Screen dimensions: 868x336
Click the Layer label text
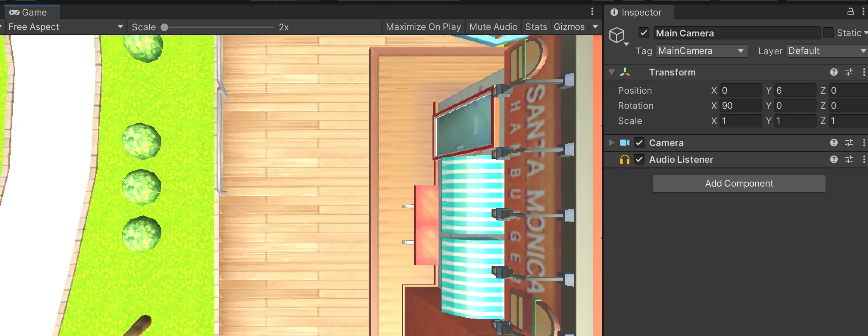(770, 51)
